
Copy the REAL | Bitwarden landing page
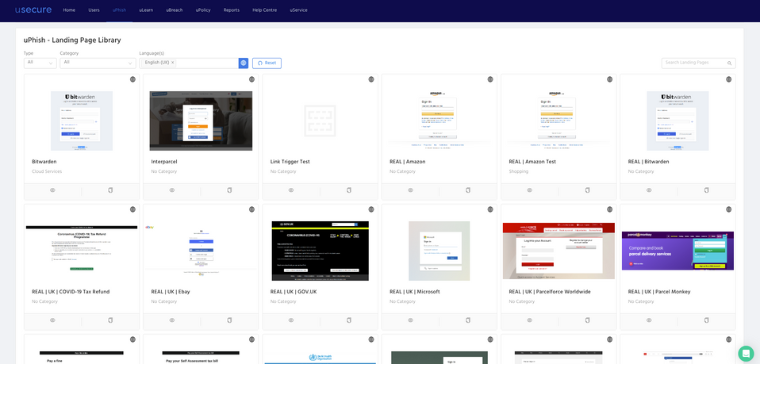pyautogui.click(x=707, y=190)
